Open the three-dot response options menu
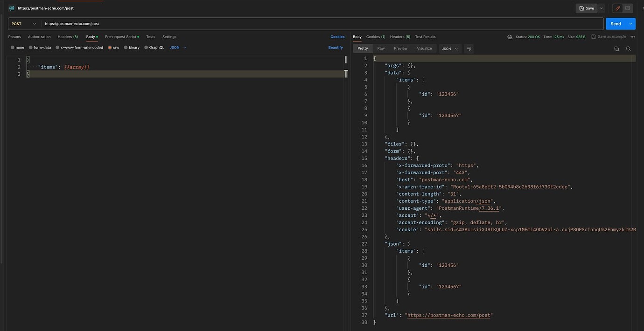 (x=633, y=37)
